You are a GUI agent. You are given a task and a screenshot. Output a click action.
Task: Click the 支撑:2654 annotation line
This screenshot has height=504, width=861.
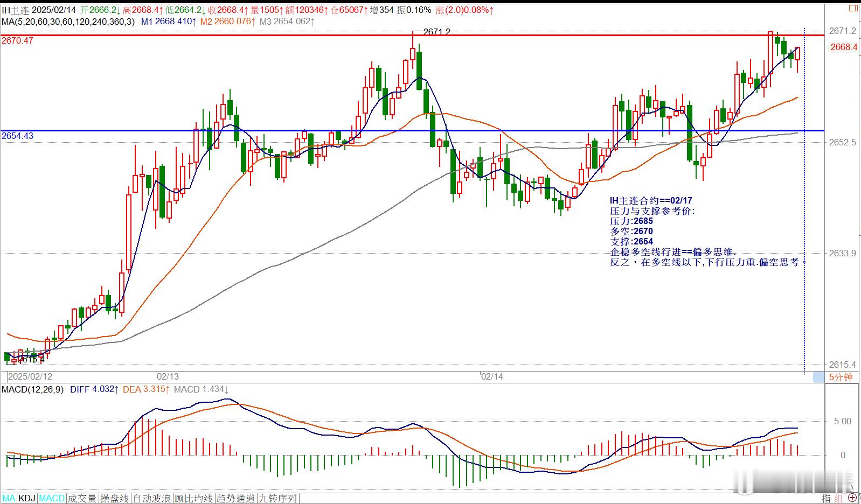point(631,242)
